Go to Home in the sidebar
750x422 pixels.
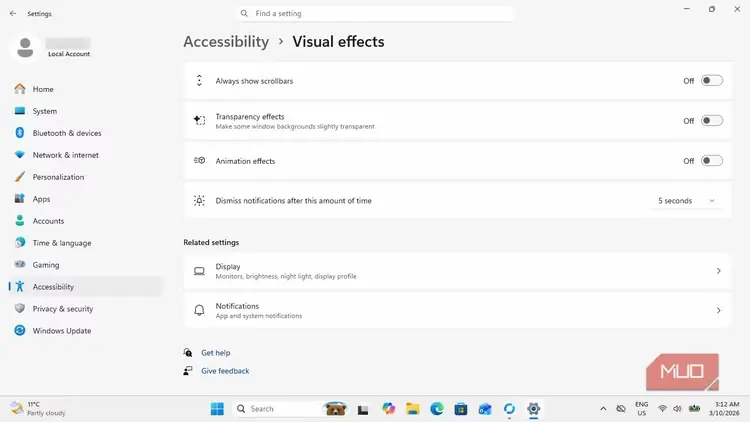point(86,89)
